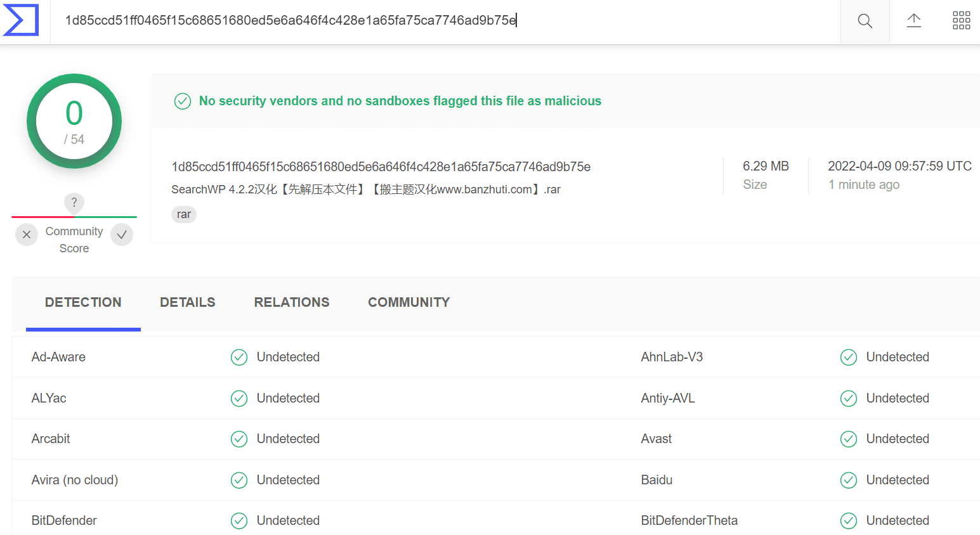
Task: Vote harmless with the community checkmark icon
Action: point(122,235)
